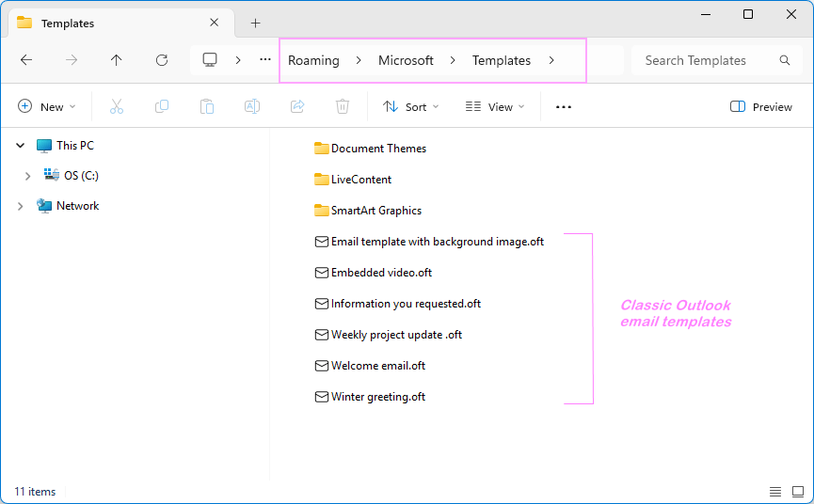
Task: Click the Copy icon in the toolbar
Action: point(162,107)
